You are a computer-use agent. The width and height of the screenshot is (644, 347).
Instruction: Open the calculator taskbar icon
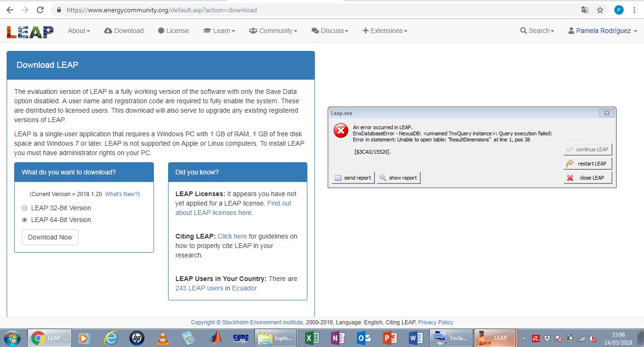[189, 338]
